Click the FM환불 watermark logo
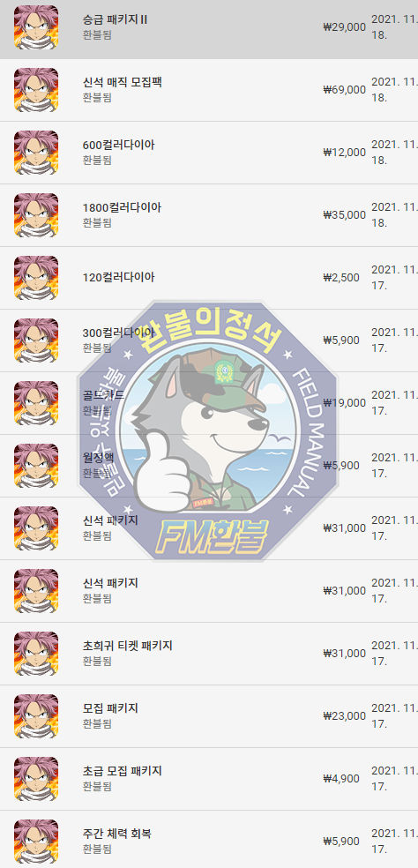Viewport: 418px width, 868px height. coord(206,431)
